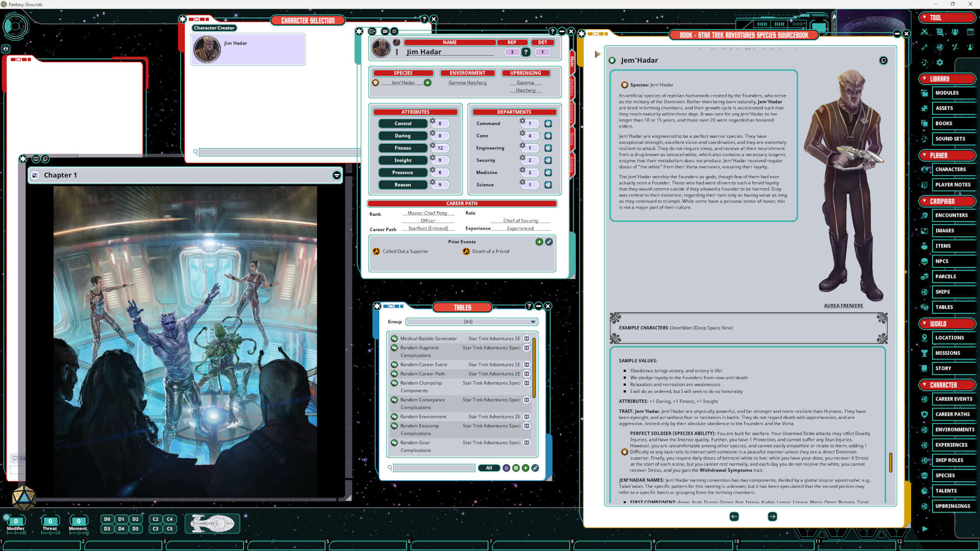Click the add prior event green plus icon
This screenshot has height=551, width=980.
[539, 242]
